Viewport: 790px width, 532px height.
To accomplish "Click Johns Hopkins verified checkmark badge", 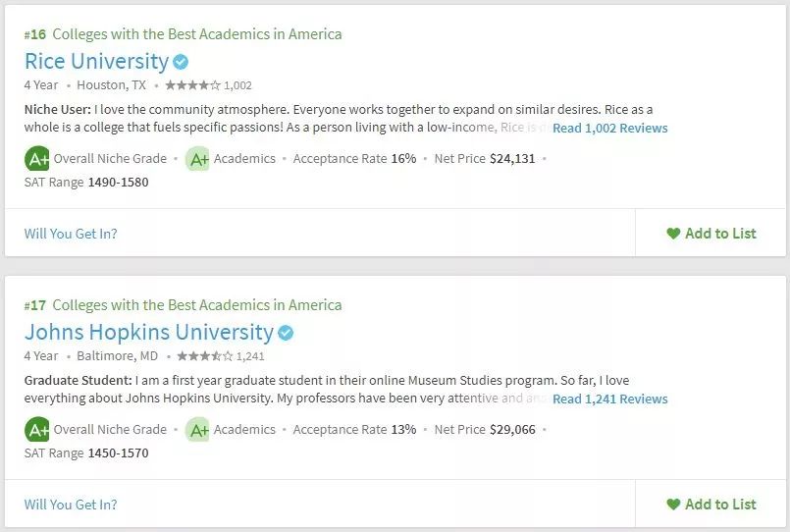I will [286, 333].
